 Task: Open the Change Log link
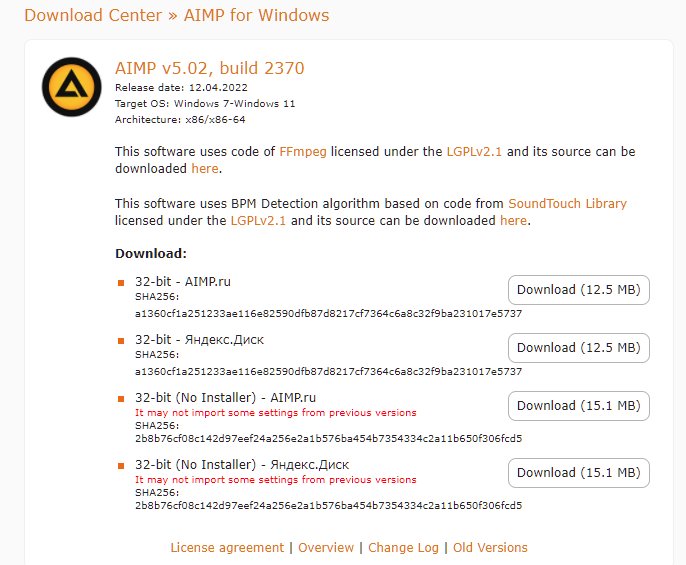[x=403, y=547]
